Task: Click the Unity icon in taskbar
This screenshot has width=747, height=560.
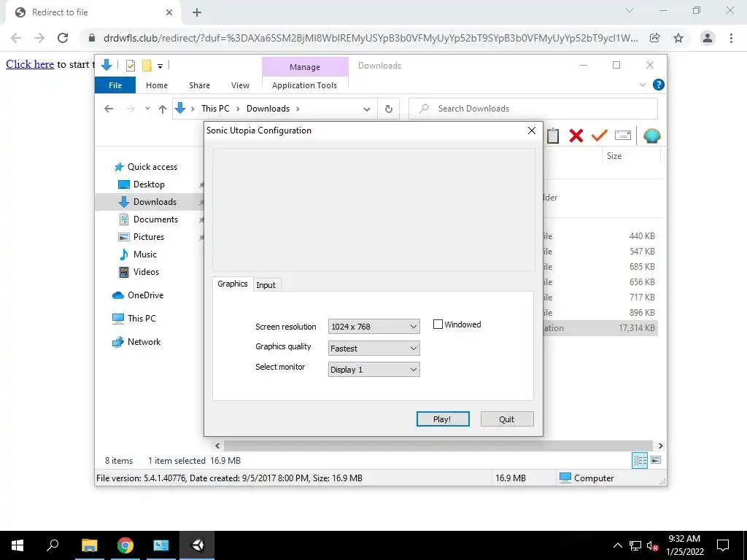Action: point(197,545)
